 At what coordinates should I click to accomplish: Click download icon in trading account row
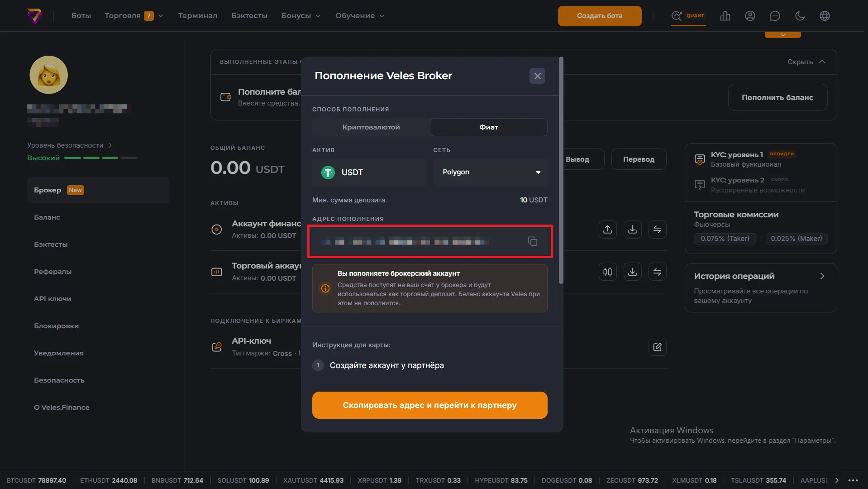(x=632, y=272)
